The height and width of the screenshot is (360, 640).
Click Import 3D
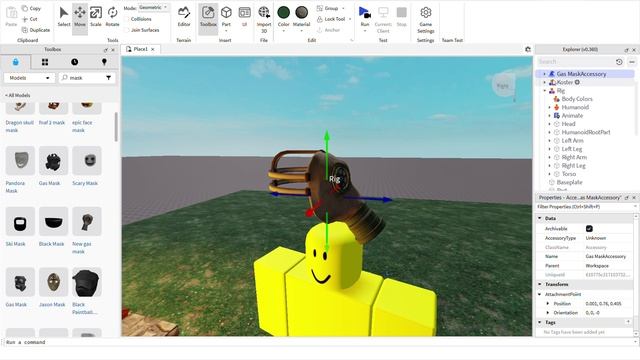[x=264, y=20]
